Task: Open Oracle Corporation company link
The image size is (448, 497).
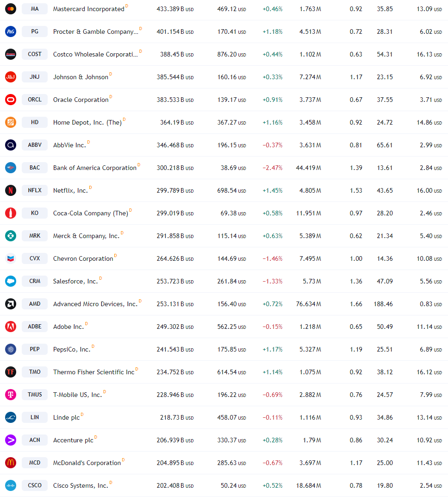Action: coord(81,100)
